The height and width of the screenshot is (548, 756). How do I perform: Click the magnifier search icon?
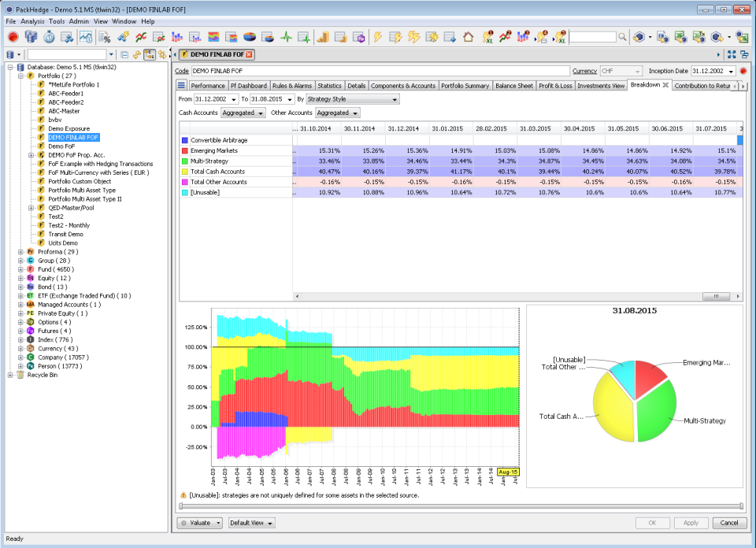[622, 37]
